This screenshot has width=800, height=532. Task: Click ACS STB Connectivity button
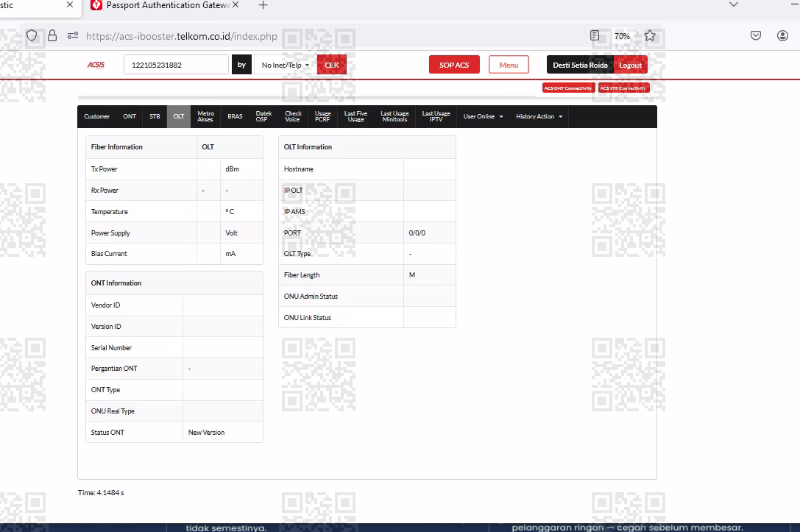tap(623, 88)
